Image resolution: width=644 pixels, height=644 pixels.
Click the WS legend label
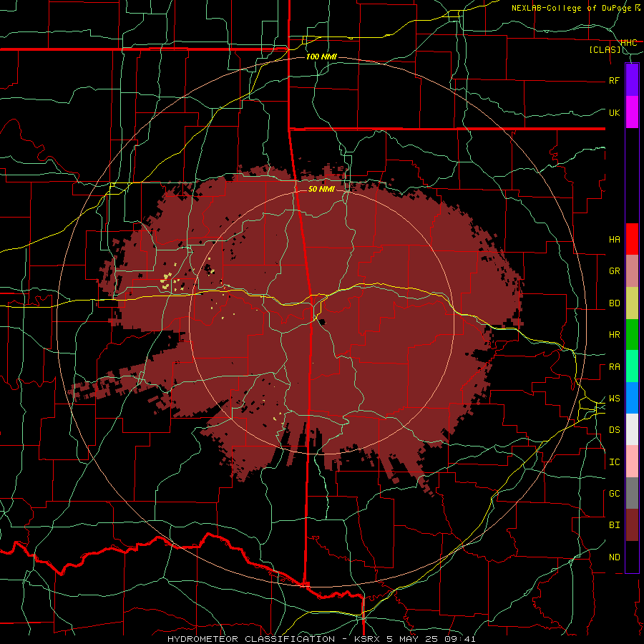click(x=614, y=399)
